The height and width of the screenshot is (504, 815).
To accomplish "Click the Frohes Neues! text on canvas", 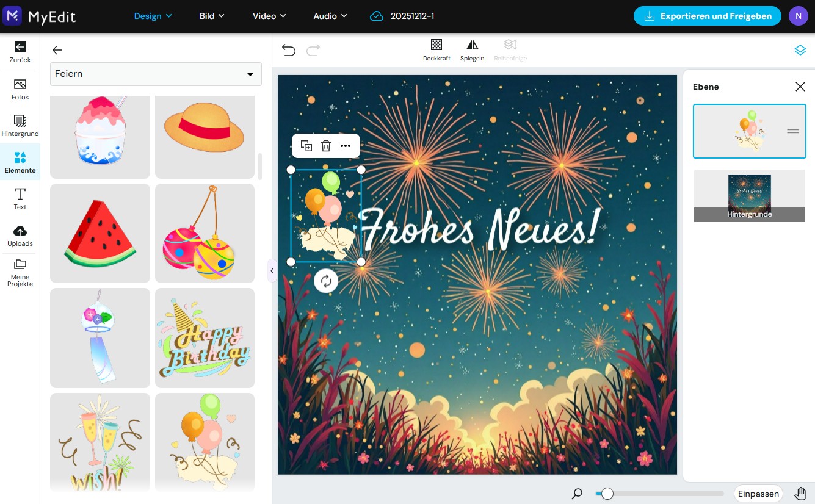I will [x=481, y=228].
